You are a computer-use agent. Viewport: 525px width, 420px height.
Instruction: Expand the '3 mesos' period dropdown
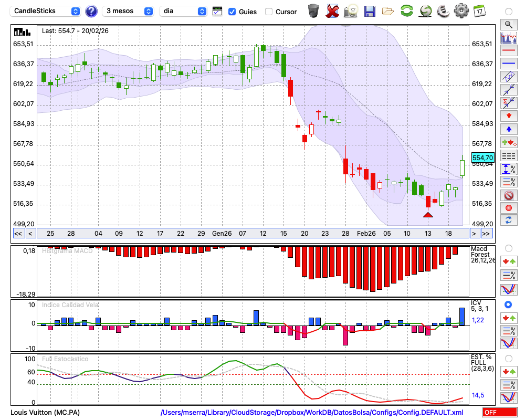pos(128,11)
